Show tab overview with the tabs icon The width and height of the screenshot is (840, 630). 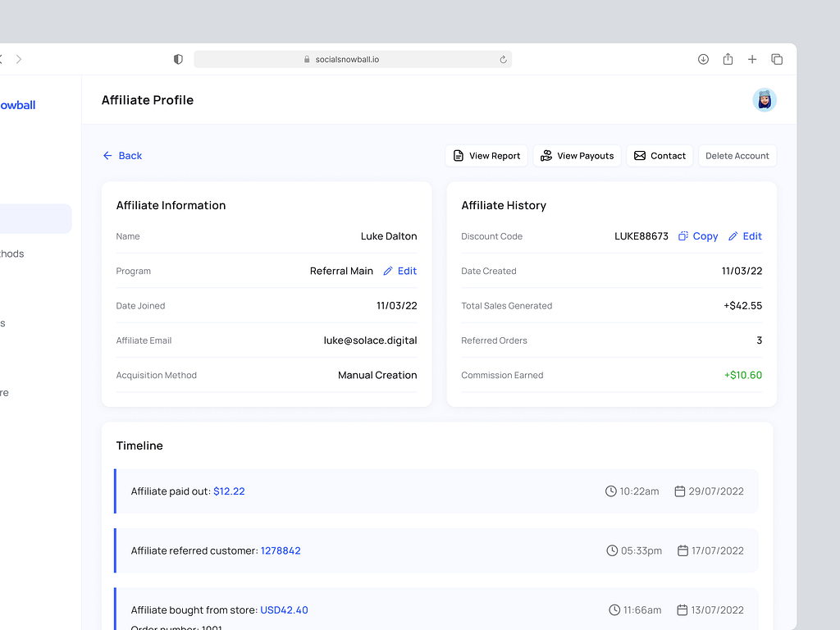point(777,59)
